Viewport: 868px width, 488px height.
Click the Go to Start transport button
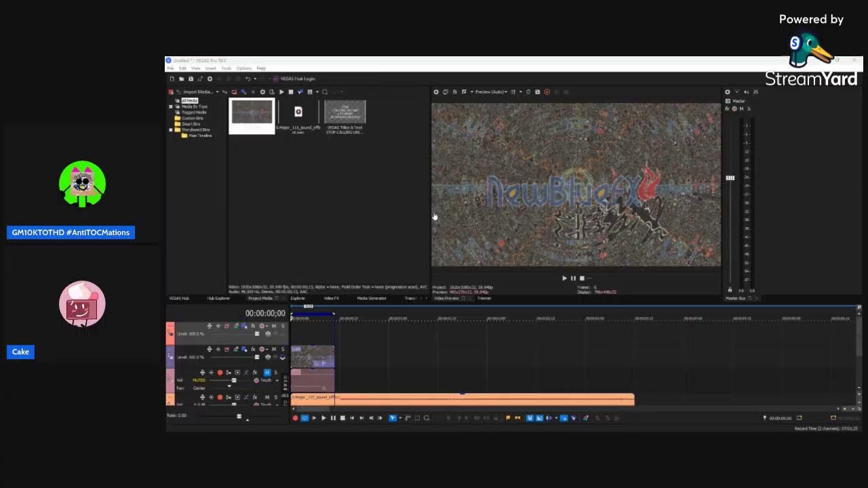click(x=352, y=418)
